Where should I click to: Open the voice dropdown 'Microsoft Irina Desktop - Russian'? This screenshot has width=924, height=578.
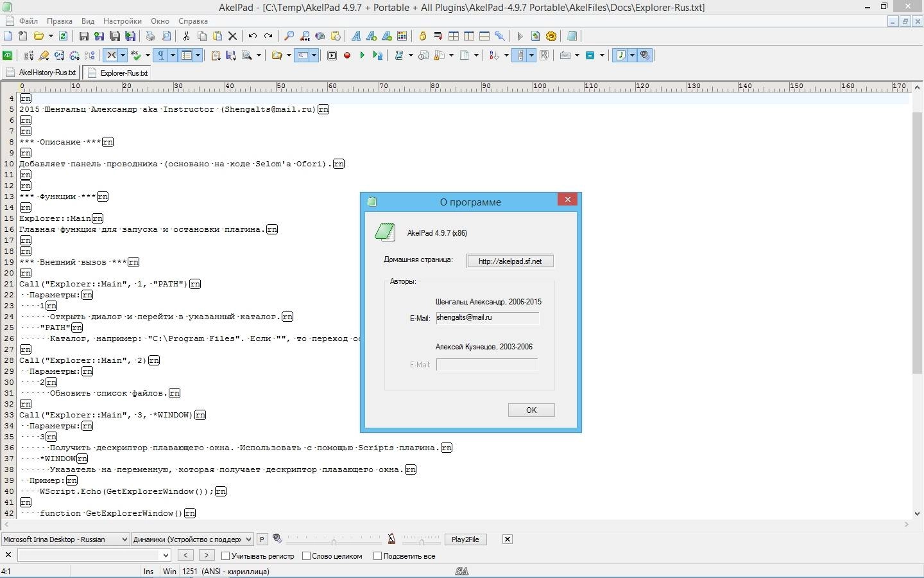pyautogui.click(x=65, y=539)
